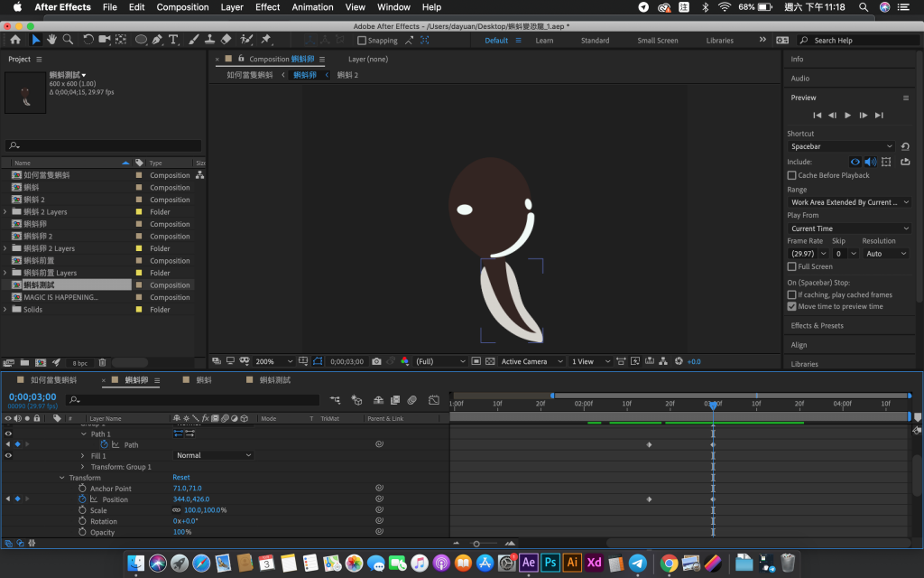Screen dimensions: 924x578
Task: Open Fill 1 Normal blend mode dropdown
Action: click(x=213, y=456)
